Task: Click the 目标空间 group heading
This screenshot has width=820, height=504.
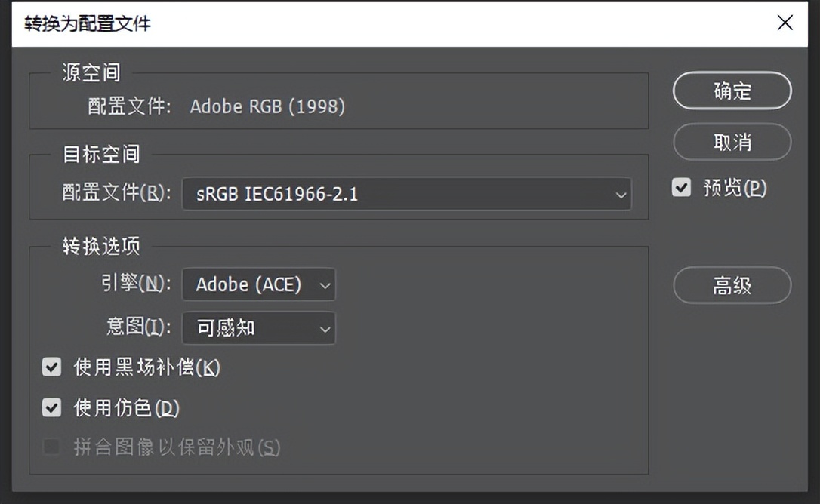Action: tap(101, 155)
